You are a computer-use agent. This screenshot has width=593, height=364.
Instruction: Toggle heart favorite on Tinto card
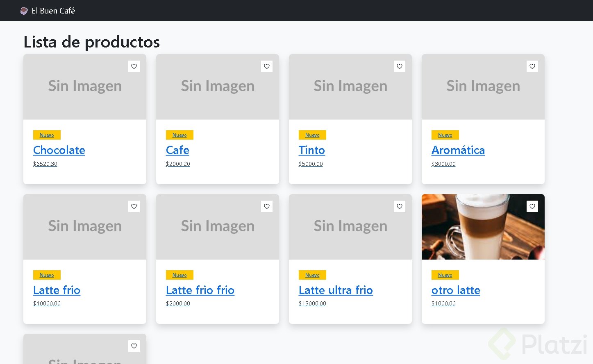(400, 66)
